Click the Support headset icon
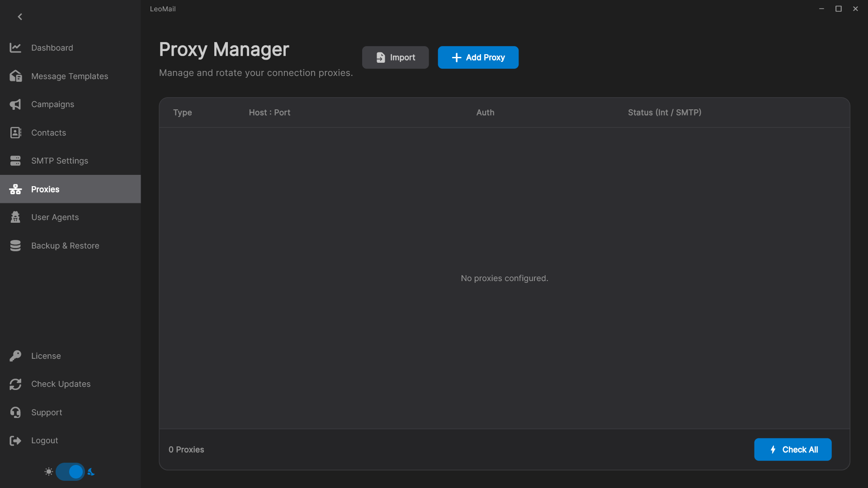868x488 pixels. (x=15, y=413)
